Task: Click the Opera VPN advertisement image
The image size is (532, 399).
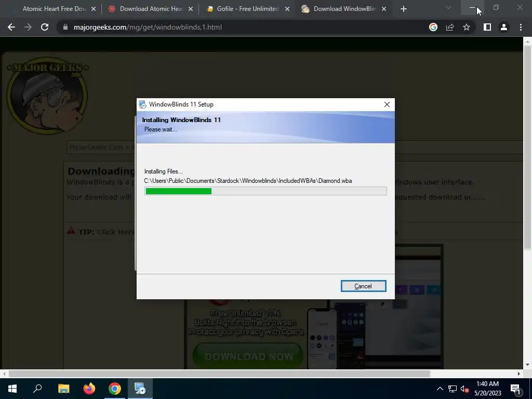Action: click(314, 307)
